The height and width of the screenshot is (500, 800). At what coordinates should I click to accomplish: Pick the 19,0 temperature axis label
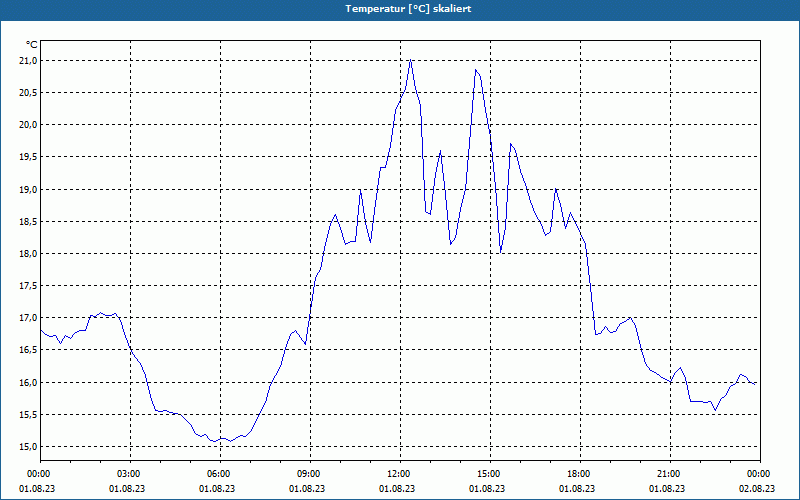pyautogui.click(x=28, y=189)
